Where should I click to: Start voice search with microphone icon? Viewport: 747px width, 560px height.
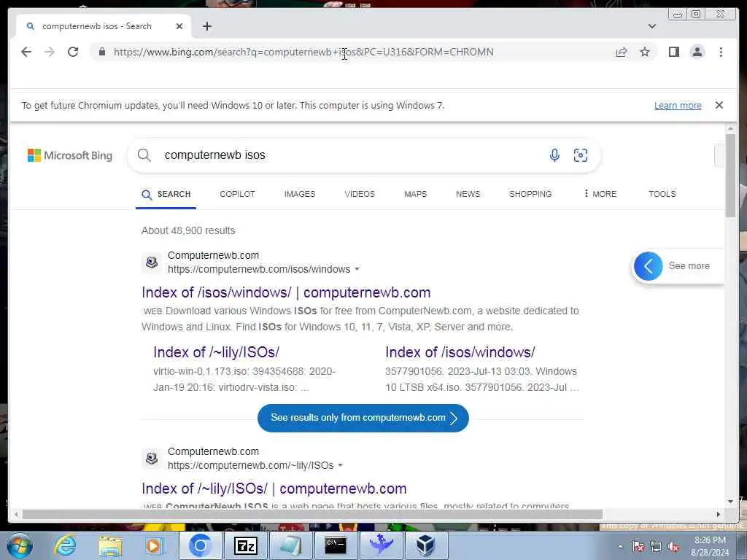(554, 155)
